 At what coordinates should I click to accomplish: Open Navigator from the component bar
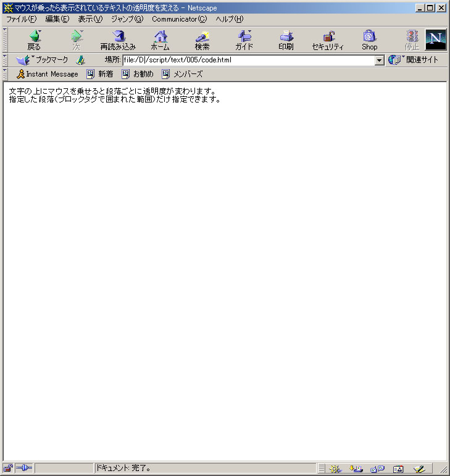[x=335, y=469]
